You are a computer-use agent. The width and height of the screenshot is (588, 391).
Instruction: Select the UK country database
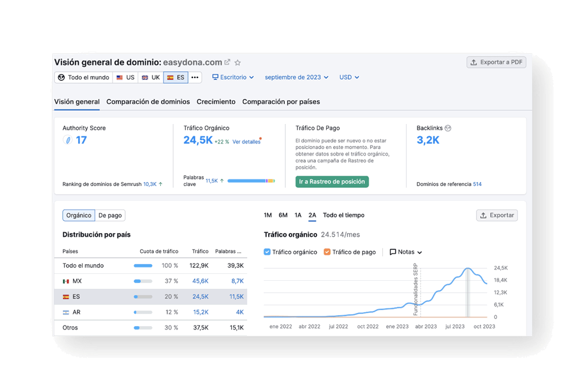point(151,78)
